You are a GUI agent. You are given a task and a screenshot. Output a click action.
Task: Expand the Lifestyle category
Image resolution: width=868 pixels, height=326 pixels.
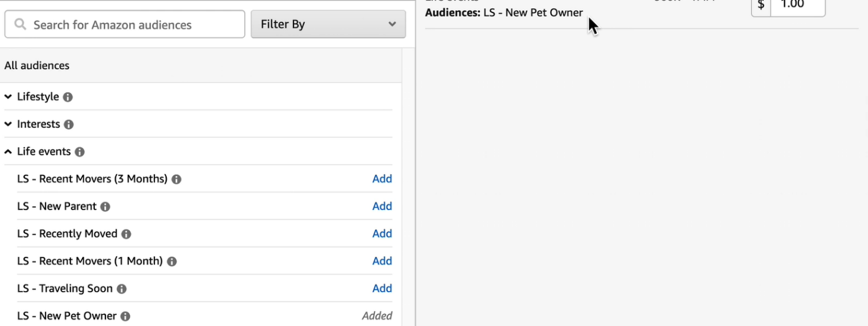(8, 97)
